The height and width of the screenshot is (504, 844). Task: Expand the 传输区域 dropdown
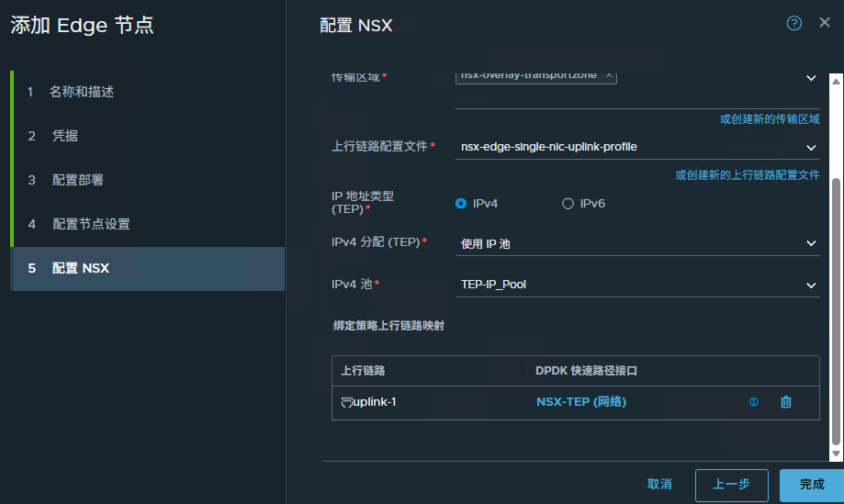point(811,79)
